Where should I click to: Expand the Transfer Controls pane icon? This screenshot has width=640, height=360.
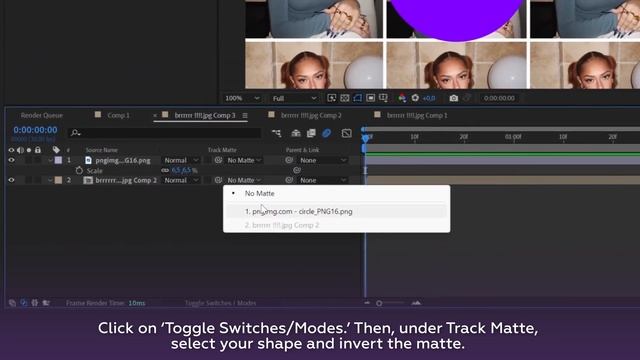pyautogui.click(x=24, y=303)
